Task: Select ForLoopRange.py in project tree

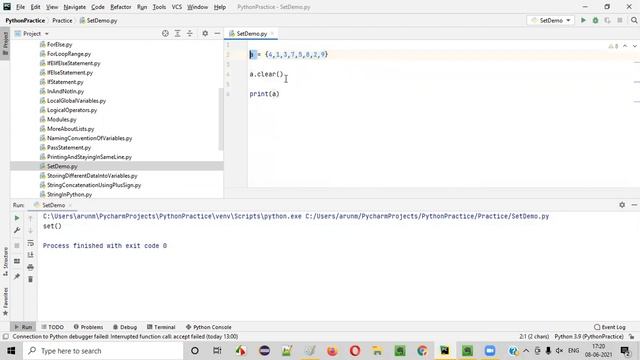Action: (x=69, y=54)
